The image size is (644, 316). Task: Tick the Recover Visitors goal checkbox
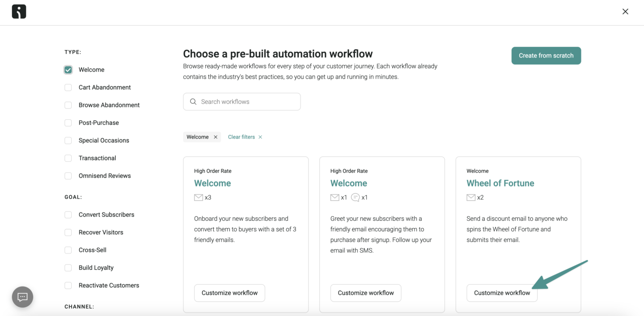pos(68,232)
